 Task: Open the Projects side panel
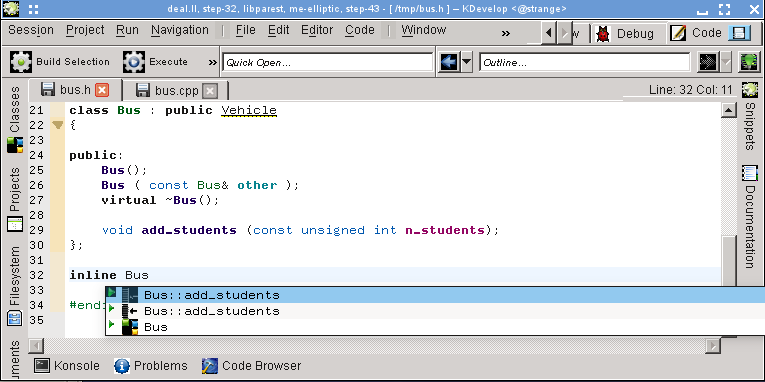[15, 189]
